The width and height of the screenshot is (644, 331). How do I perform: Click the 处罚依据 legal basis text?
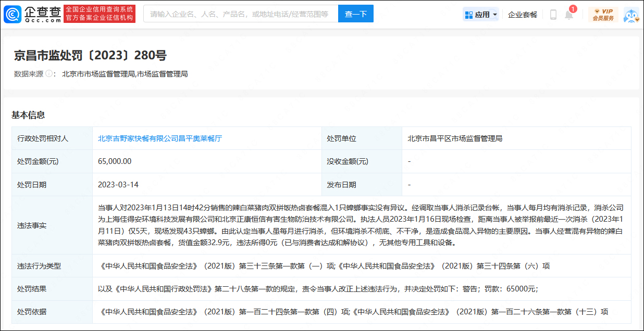point(353,312)
